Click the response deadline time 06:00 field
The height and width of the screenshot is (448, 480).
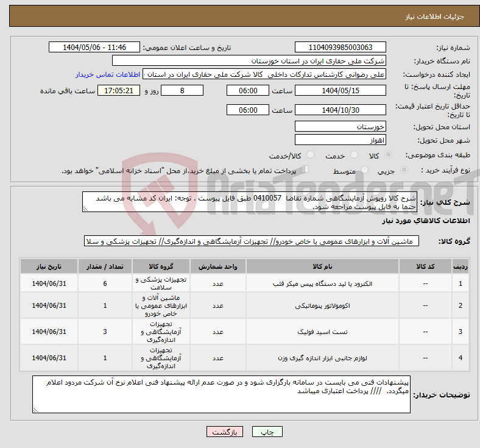pos(248,91)
